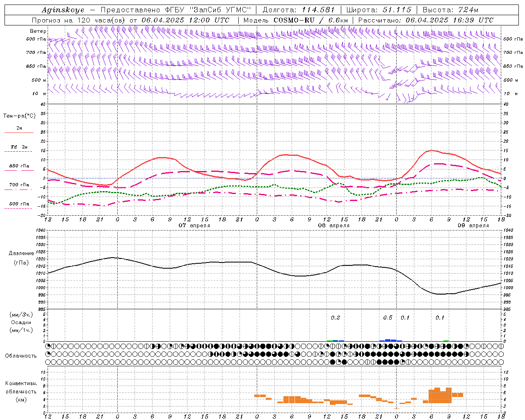
Task: Click the "07 апреля" date label
Action: [194, 226]
